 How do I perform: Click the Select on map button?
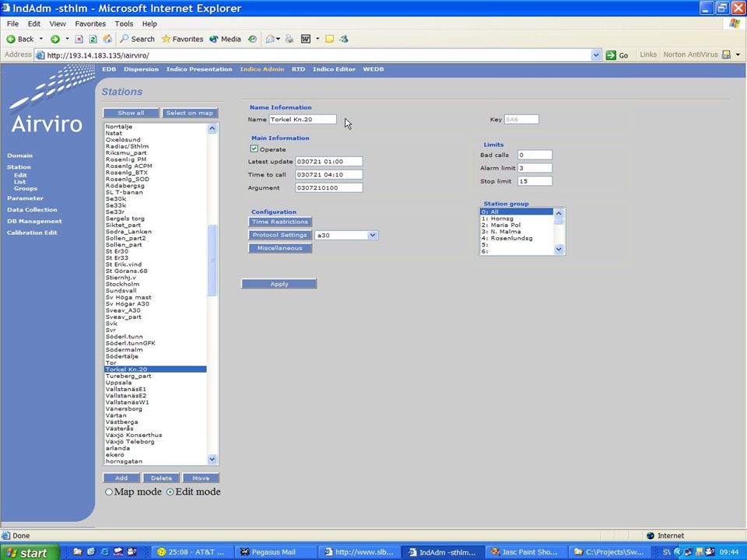(x=190, y=113)
